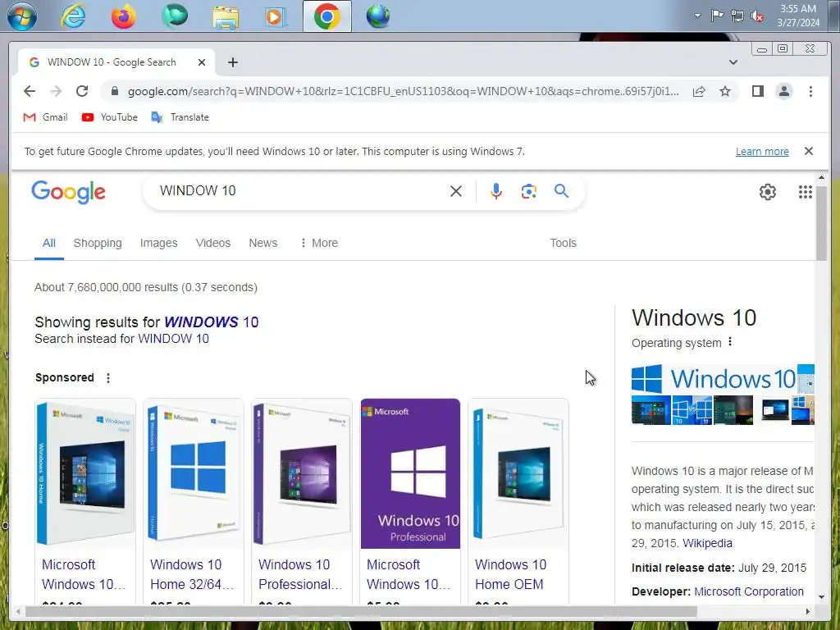The height and width of the screenshot is (630, 840).
Task: Dismiss the Chrome update notification bar
Action: (x=808, y=151)
